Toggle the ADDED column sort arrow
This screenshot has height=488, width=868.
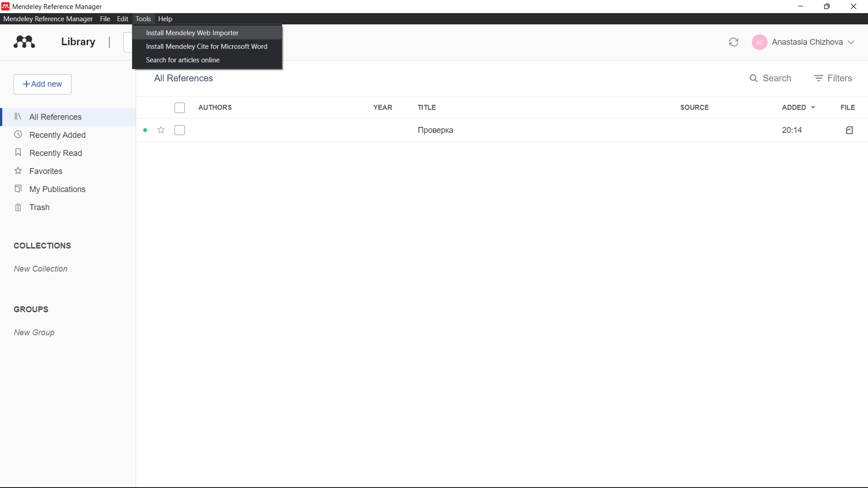click(813, 108)
